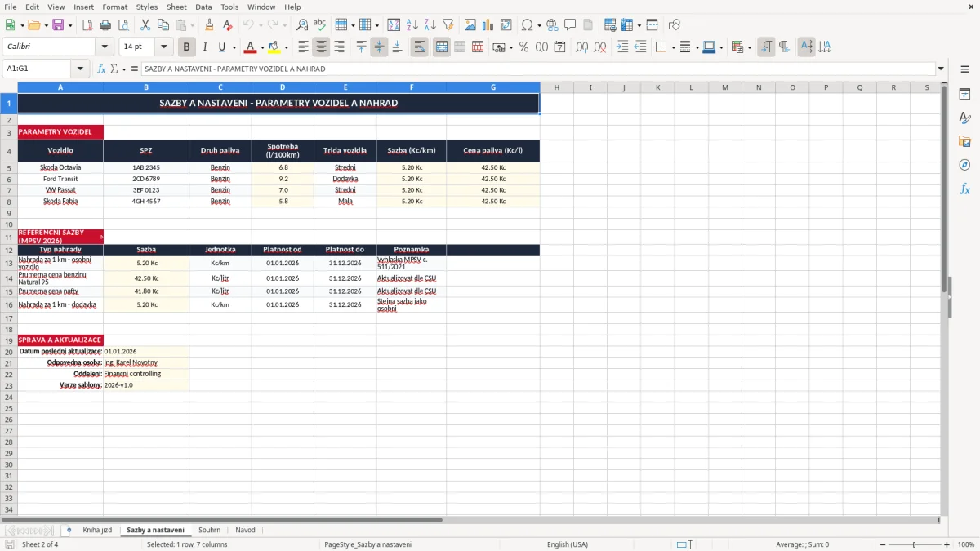Expand the font name dropdown
Screen dimensions: 980x551
pos(105,47)
